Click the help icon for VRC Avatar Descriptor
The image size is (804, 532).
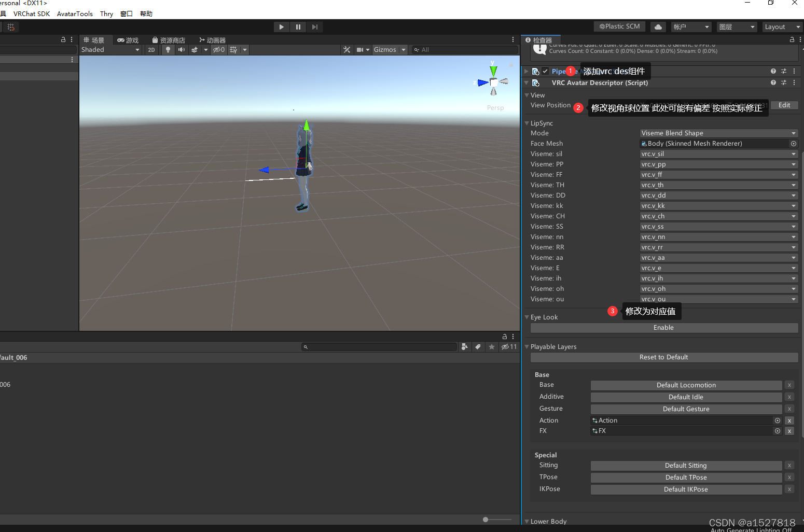click(773, 83)
